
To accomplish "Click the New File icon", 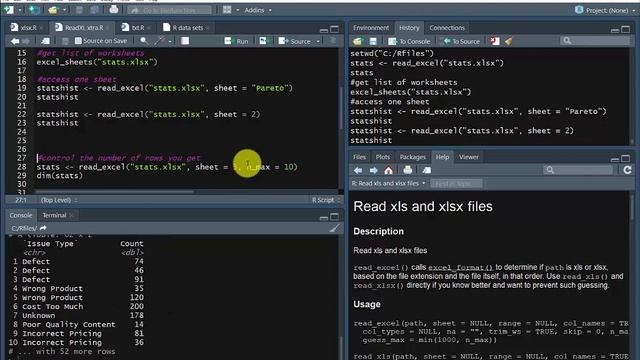I will (x=8, y=10).
